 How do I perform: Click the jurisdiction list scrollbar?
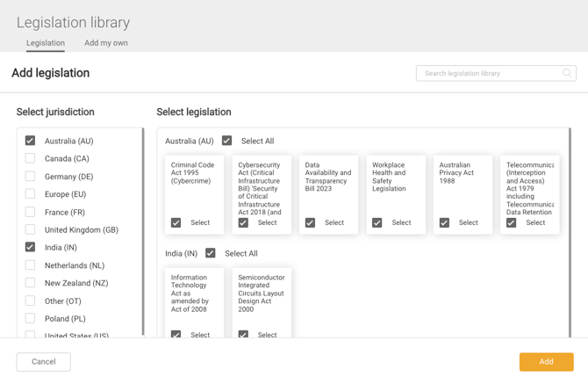point(143,228)
